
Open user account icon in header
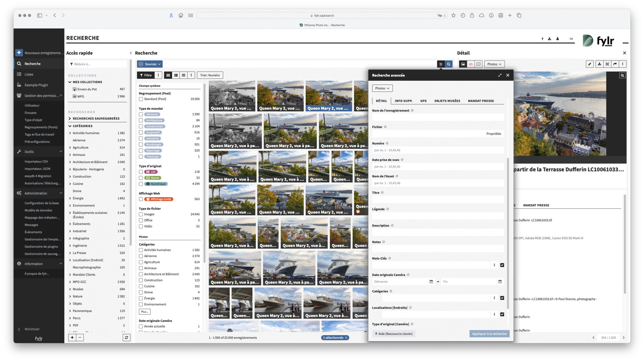pyautogui.click(x=557, y=39)
